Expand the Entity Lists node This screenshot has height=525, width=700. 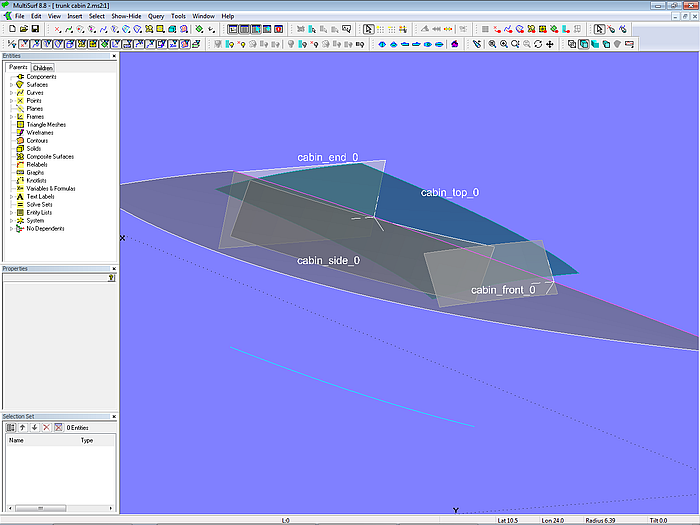[x=11, y=213]
